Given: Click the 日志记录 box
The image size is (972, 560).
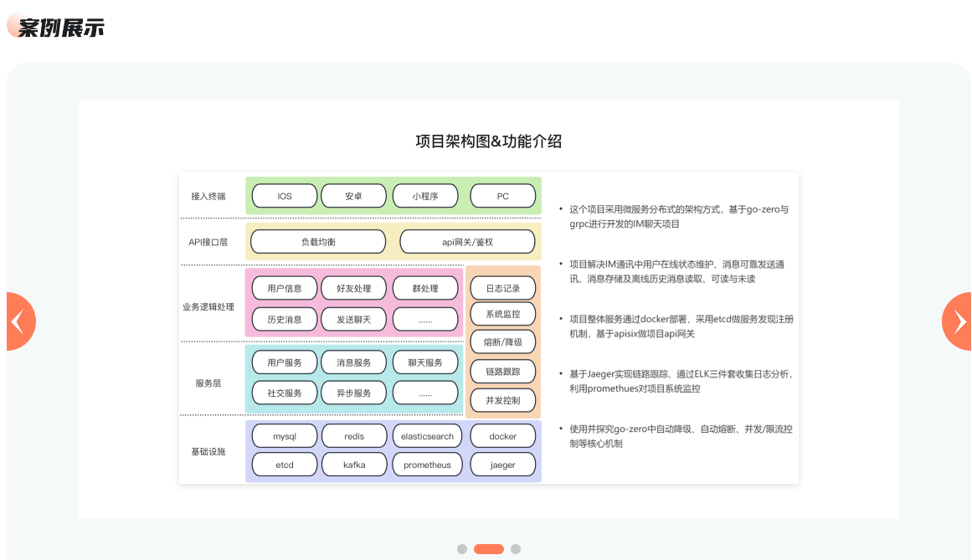Looking at the screenshot, I should tap(502, 289).
